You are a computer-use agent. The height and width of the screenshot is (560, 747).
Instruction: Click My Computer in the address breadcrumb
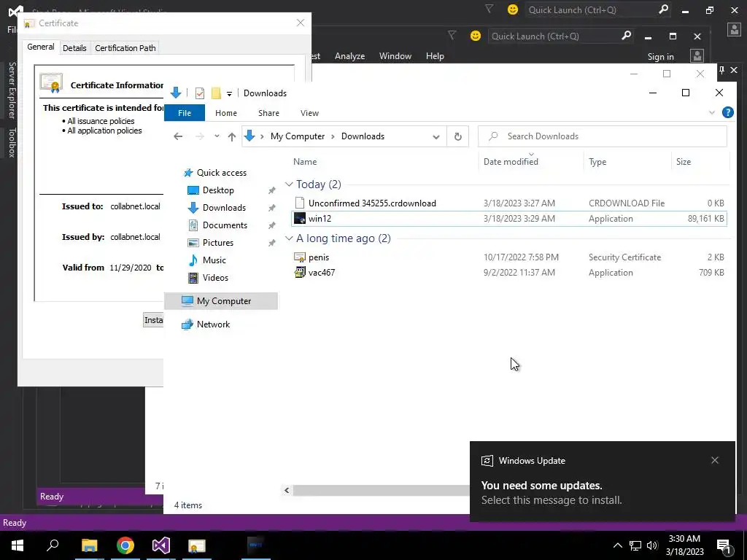(298, 136)
